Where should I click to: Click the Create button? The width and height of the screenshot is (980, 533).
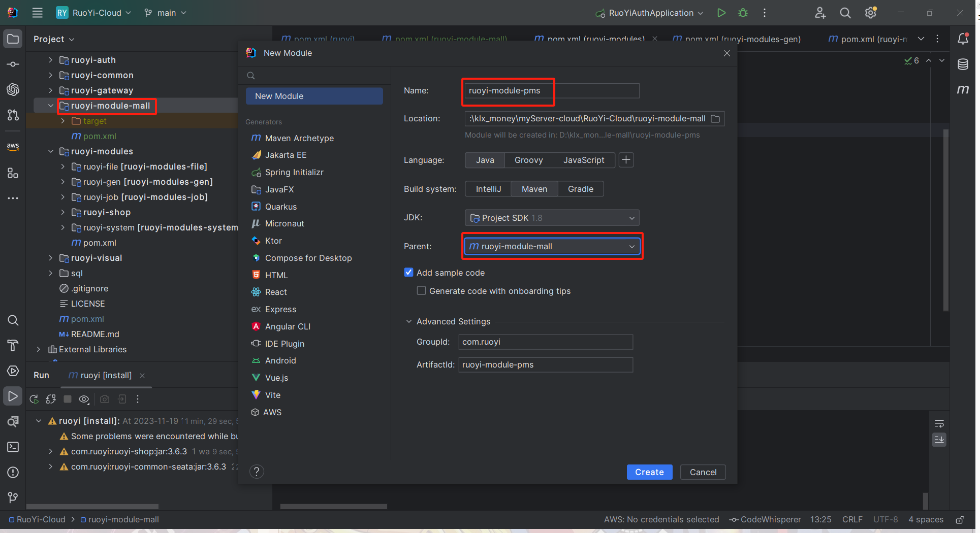pyautogui.click(x=649, y=472)
